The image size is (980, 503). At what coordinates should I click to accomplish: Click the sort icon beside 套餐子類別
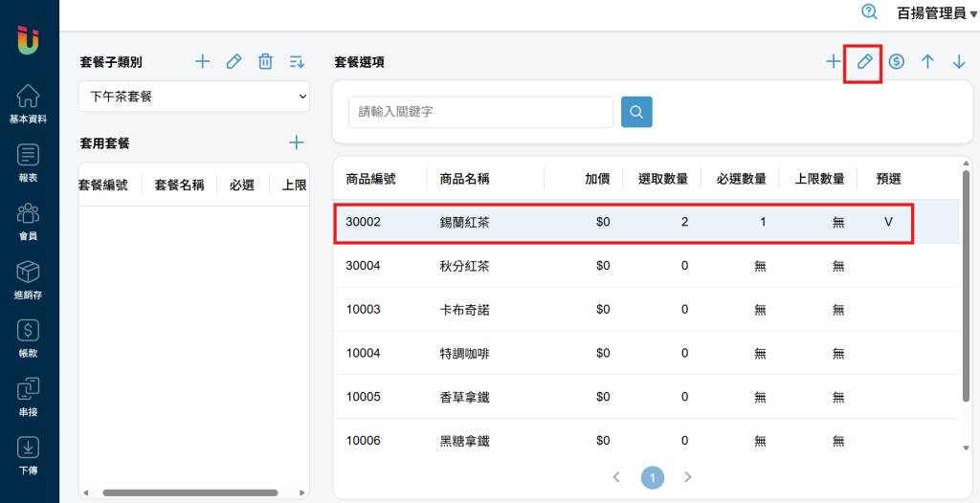[297, 62]
